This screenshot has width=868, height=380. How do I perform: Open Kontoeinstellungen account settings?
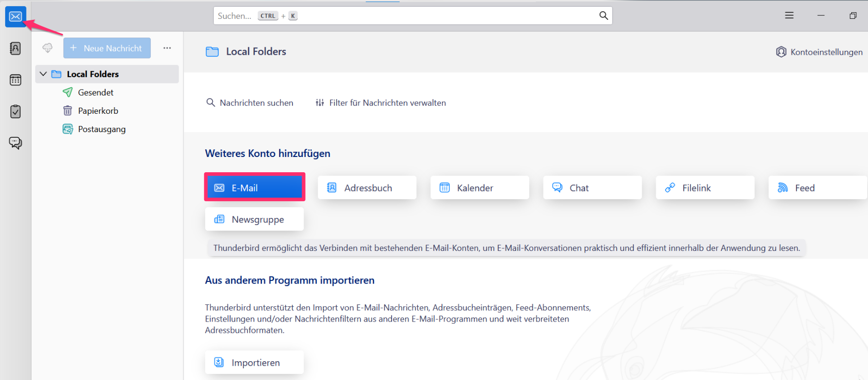point(819,52)
